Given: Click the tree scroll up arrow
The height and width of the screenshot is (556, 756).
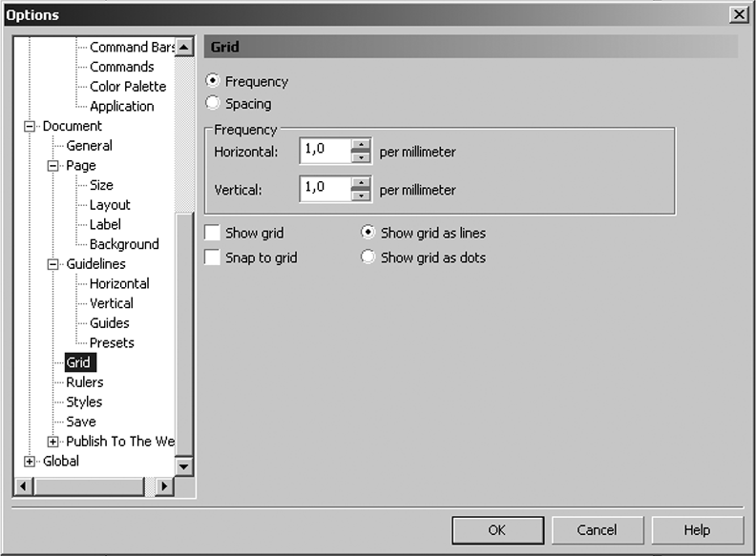Looking at the screenshot, I should tap(184, 48).
